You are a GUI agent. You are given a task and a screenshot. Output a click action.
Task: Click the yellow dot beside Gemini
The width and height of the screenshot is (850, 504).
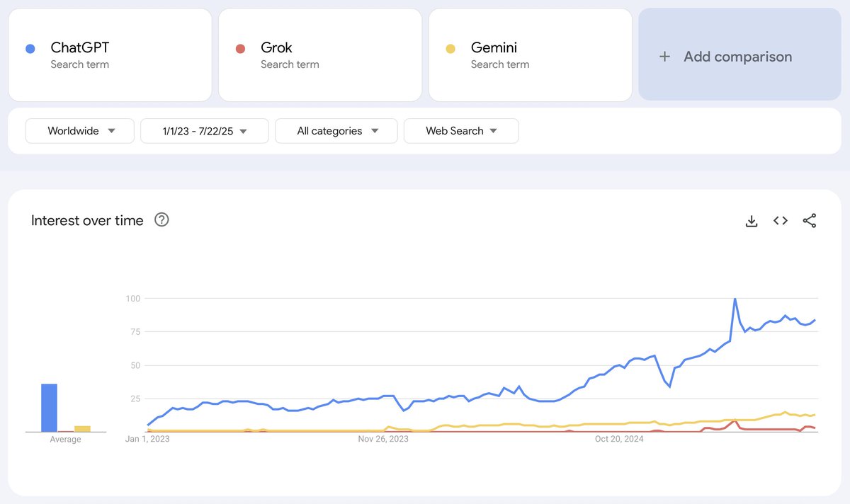coord(450,49)
